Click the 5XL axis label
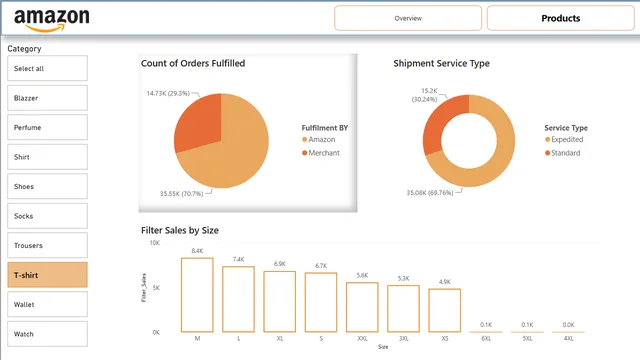The width and height of the screenshot is (640, 360). pyautogui.click(x=527, y=338)
